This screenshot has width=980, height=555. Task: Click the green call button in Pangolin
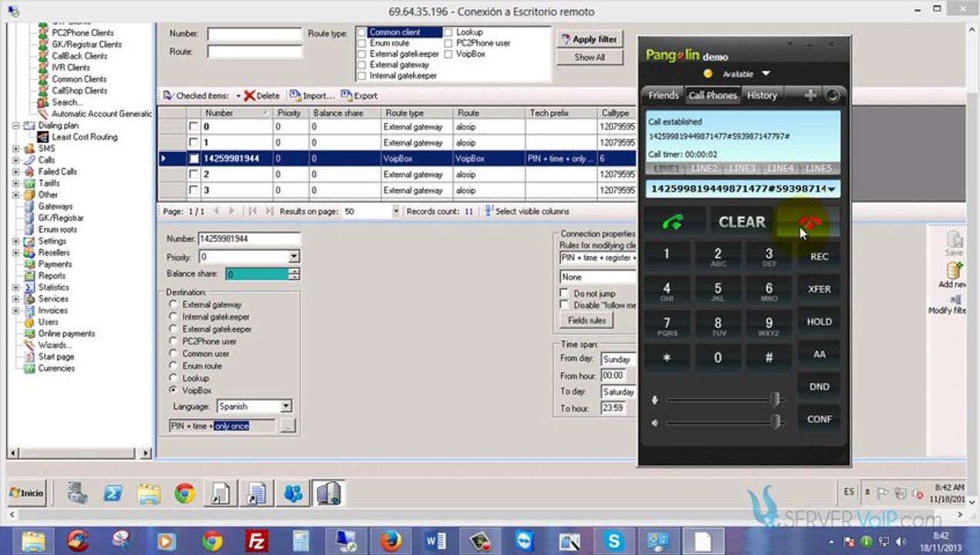(x=673, y=222)
